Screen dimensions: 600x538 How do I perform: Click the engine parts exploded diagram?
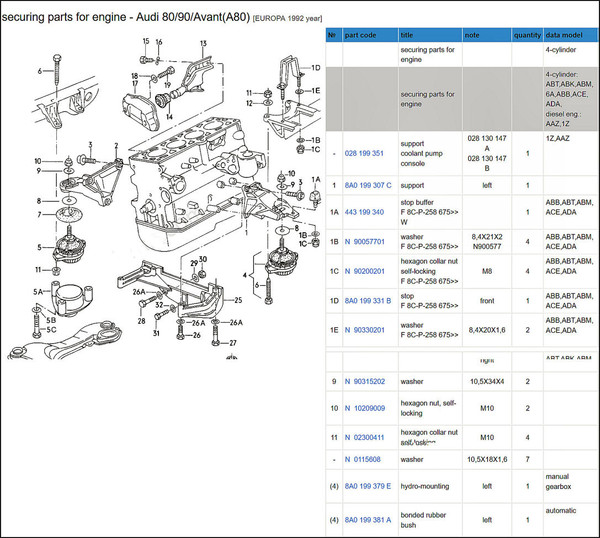(x=160, y=200)
